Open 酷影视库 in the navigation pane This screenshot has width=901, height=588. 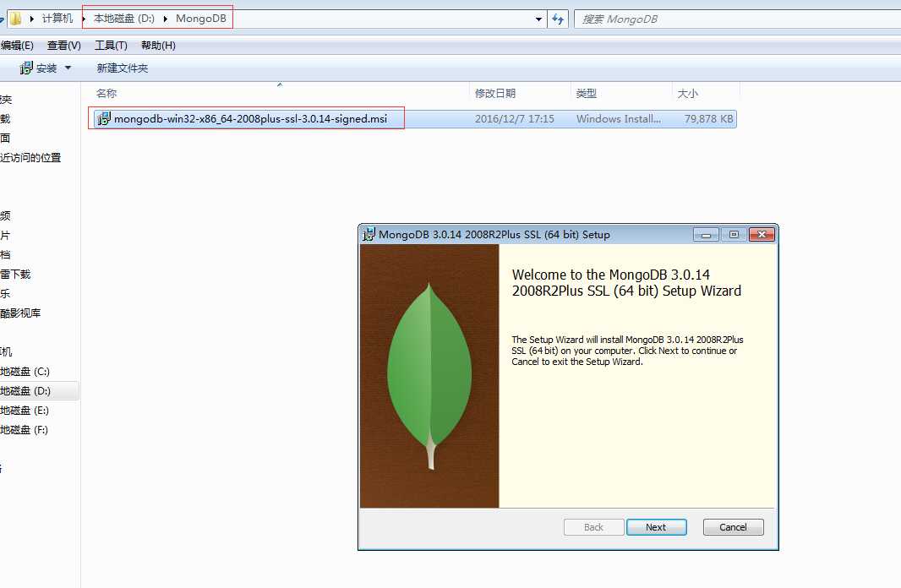(x=20, y=313)
